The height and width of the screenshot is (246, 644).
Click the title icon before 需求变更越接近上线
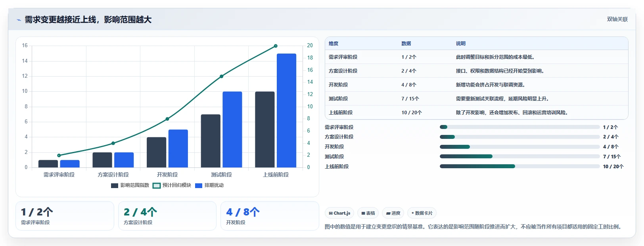[x=19, y=20]
